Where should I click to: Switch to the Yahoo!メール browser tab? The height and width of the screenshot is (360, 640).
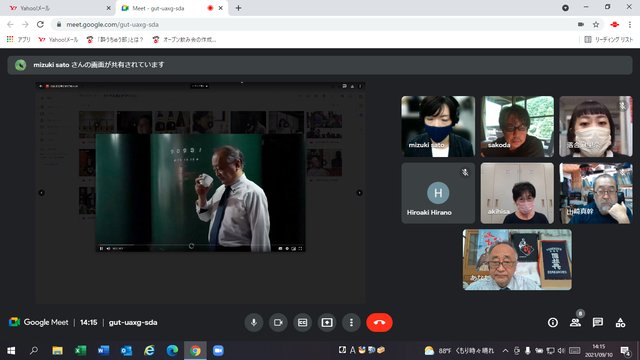57,8
